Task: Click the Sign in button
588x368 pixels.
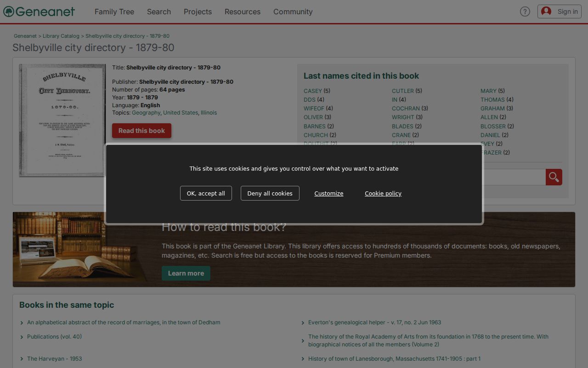Action: 560,11
